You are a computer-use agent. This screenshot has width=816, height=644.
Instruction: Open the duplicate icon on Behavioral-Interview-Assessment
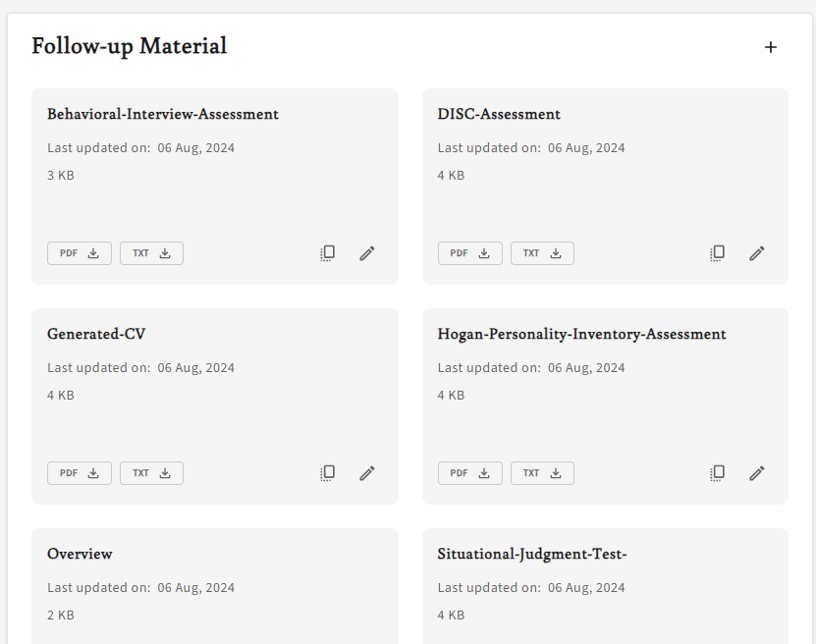327,252
